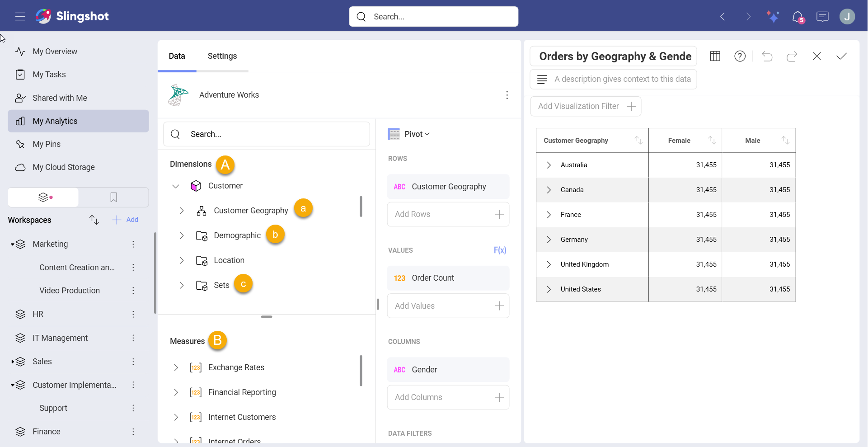
Task: Sort the Customer Geography column
Action: pos(638,140)
